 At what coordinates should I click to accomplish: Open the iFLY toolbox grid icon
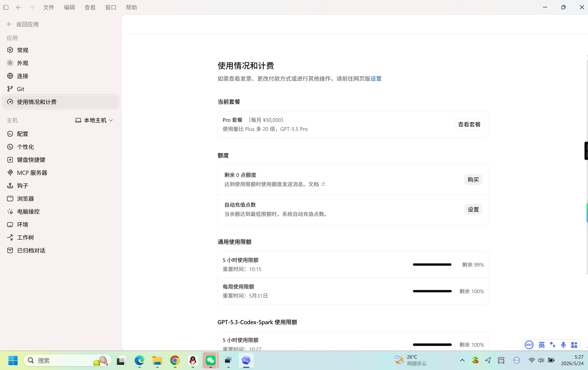(574, 345)
